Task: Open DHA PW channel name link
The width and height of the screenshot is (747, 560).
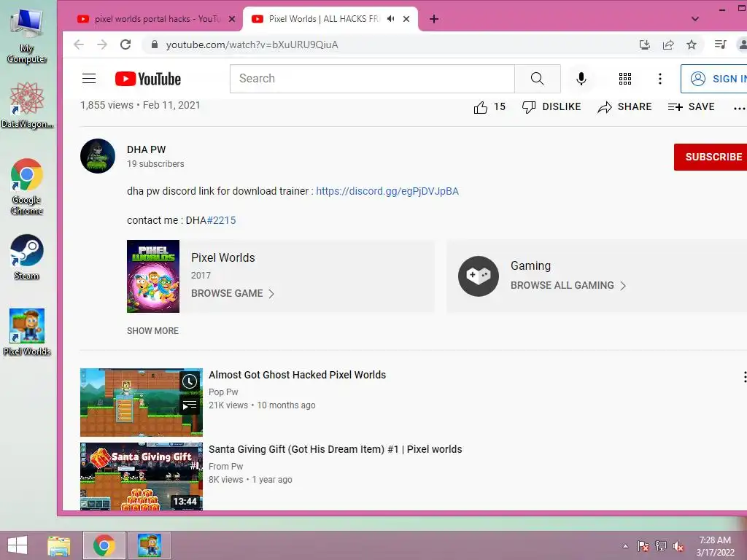Action: coord(146,149)
